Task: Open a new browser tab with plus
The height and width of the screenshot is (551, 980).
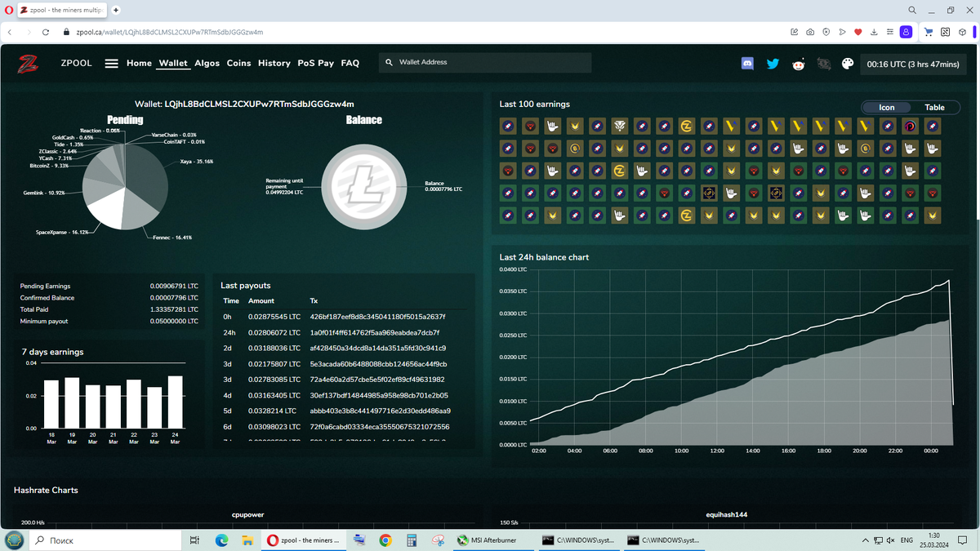Action: [117, 10]
